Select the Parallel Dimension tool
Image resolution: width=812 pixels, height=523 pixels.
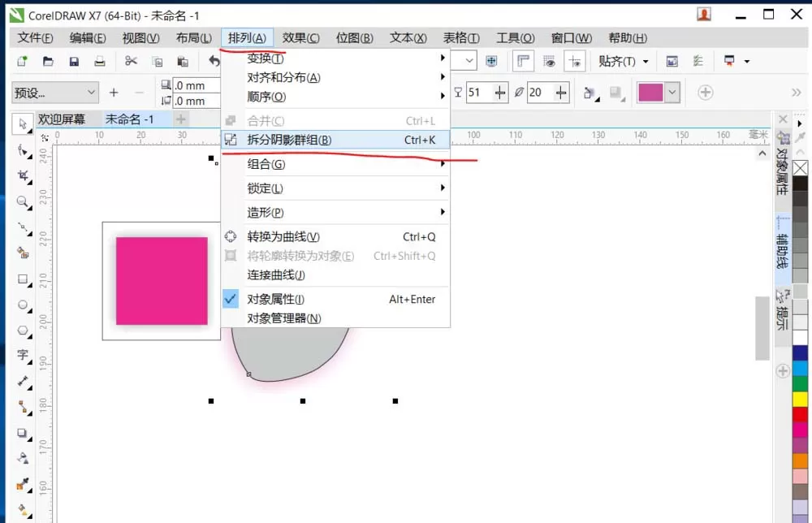click(22, 381)
